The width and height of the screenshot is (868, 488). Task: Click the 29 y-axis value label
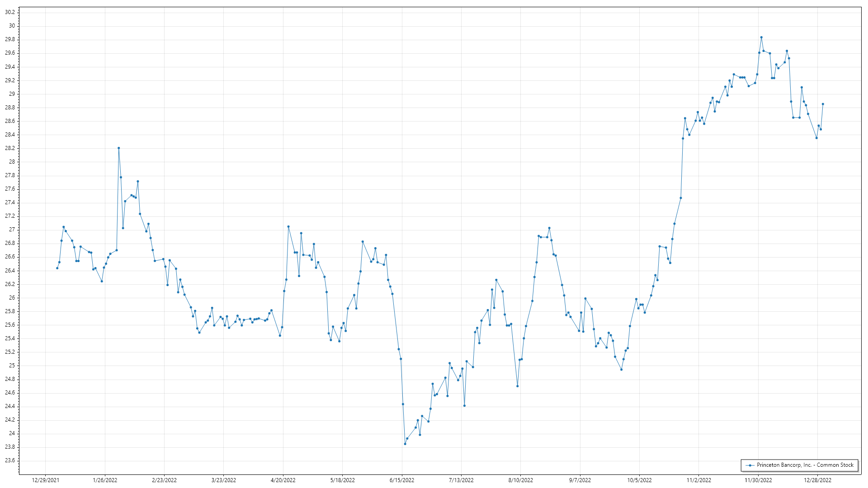coord(12,94)
